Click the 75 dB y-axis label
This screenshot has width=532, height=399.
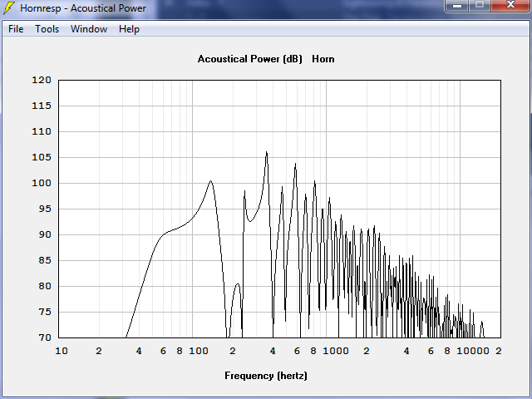[45, 313]
